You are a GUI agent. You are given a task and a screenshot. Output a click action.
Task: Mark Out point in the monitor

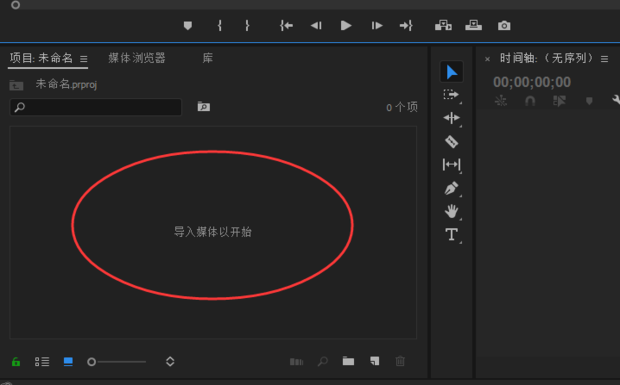click(x=247, y=26)
